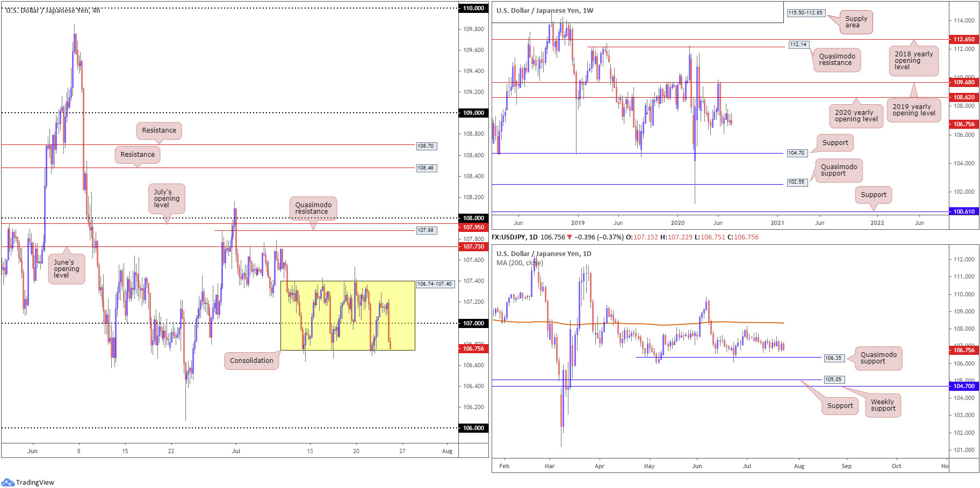Select the June's opening level callout
The image size is (980, 488).
66,269
